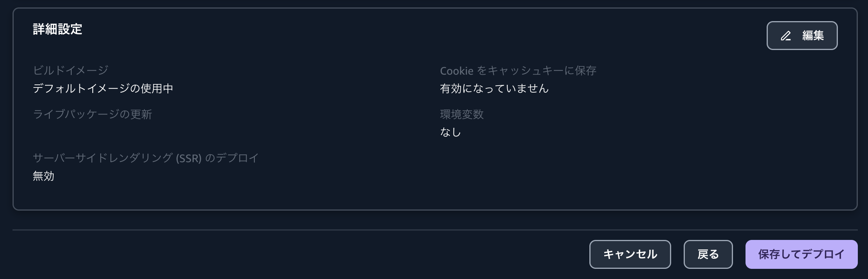Viewport: 868px width, 279px height.
Task: Select the ビルドイメージ label
Action: [70, 70]
